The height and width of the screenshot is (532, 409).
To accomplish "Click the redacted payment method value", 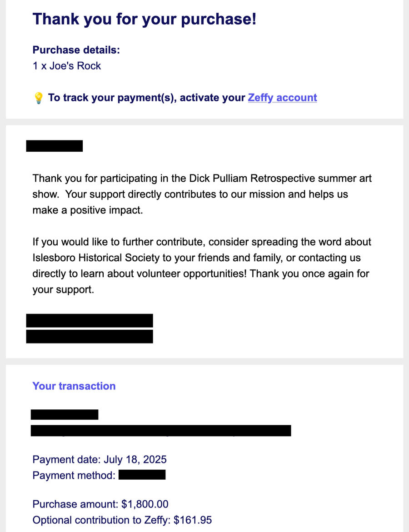I will tap(142, 475).
